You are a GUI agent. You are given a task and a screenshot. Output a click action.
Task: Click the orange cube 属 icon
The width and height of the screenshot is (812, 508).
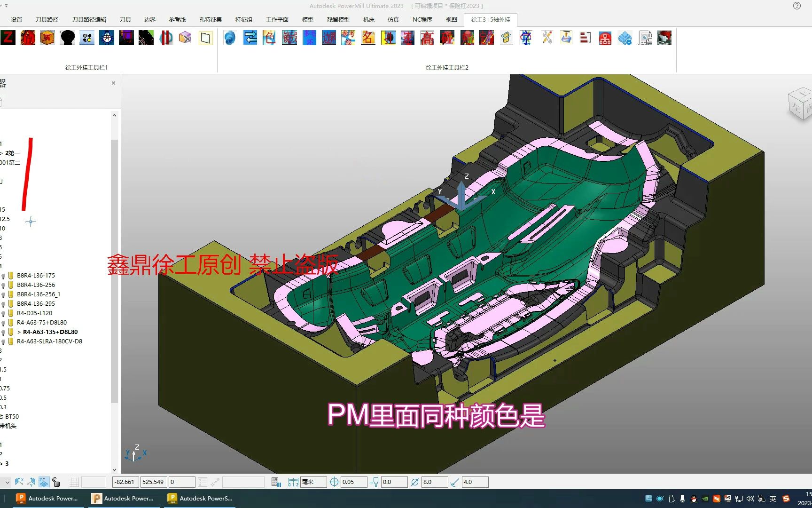[47, 38]
